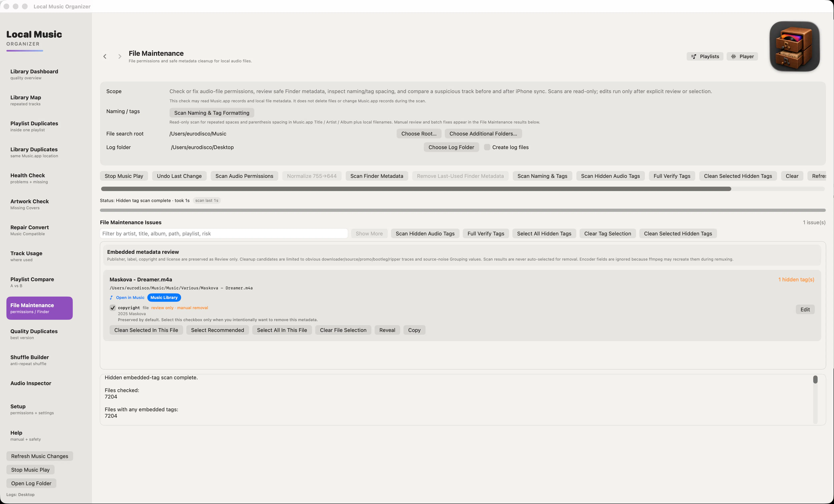Click Choose Root... button
The image size is (834, 504).
pos(419,134)
